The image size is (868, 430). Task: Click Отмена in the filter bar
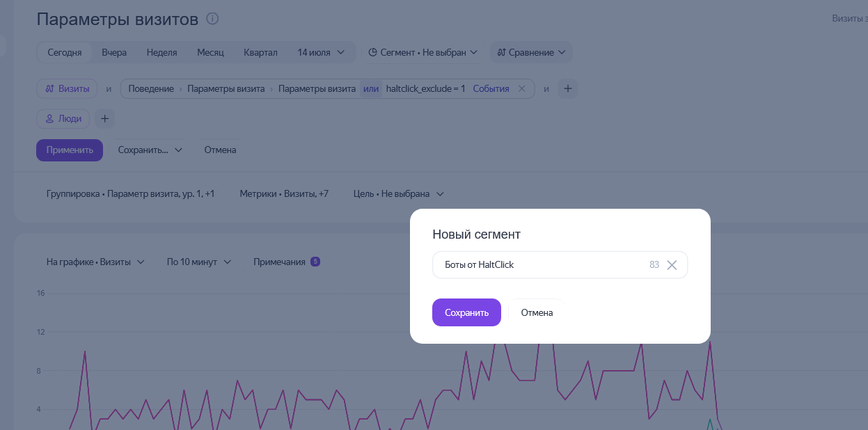[x=220, y=150]
